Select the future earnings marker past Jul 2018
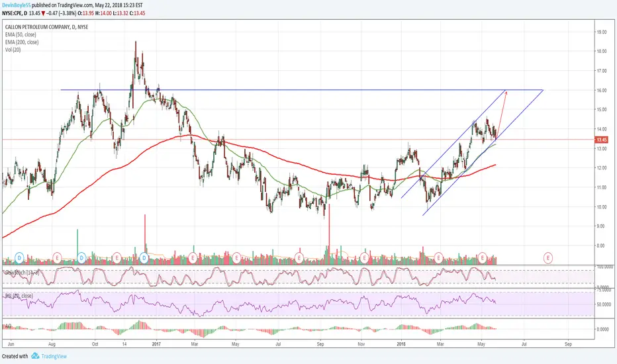This screenshot has width=617, height=364. (x=547, y=258)
